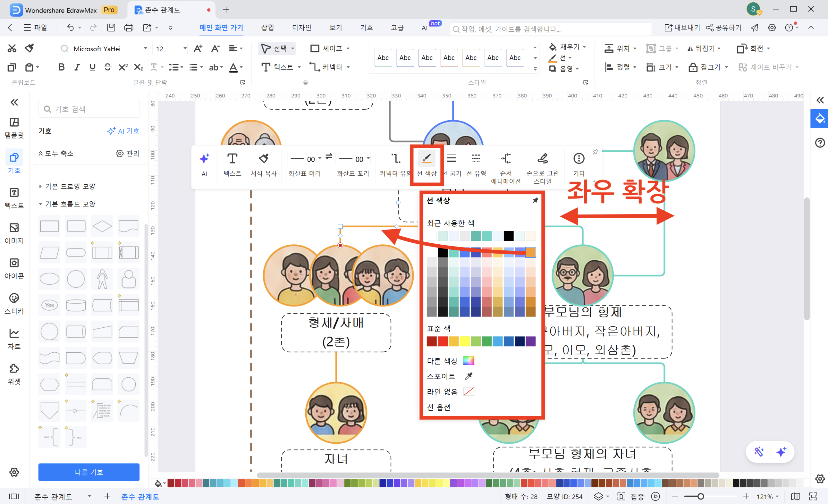Click the Format Painter icon in clipboard group

pos(30,48)
